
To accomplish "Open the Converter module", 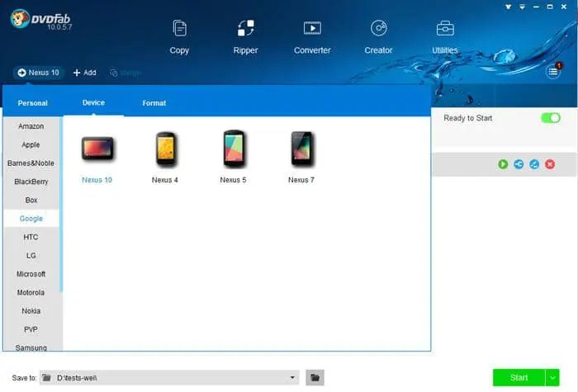I will pyautogui.click(x=312, y=37).
